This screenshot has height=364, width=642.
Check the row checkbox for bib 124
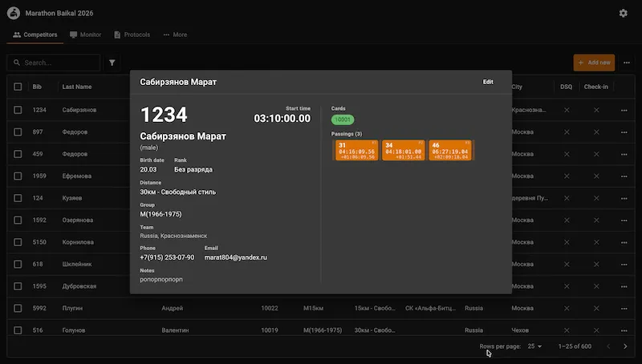[18, 198]
